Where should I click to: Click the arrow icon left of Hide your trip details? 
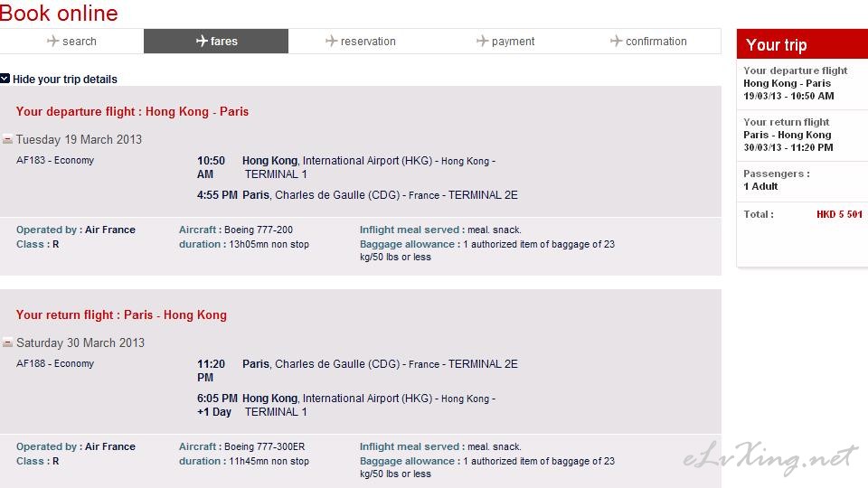pos(5,79)
